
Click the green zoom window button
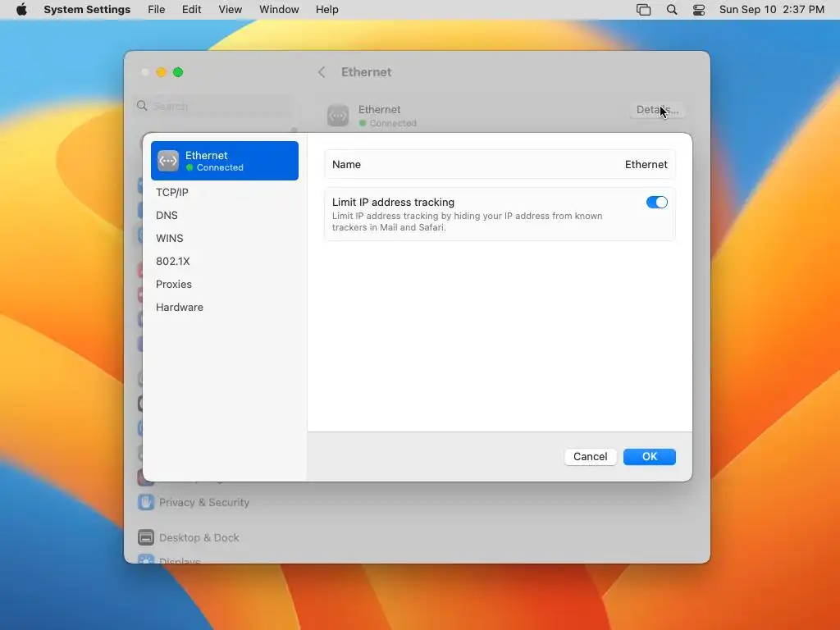click(x=178, y=72)
